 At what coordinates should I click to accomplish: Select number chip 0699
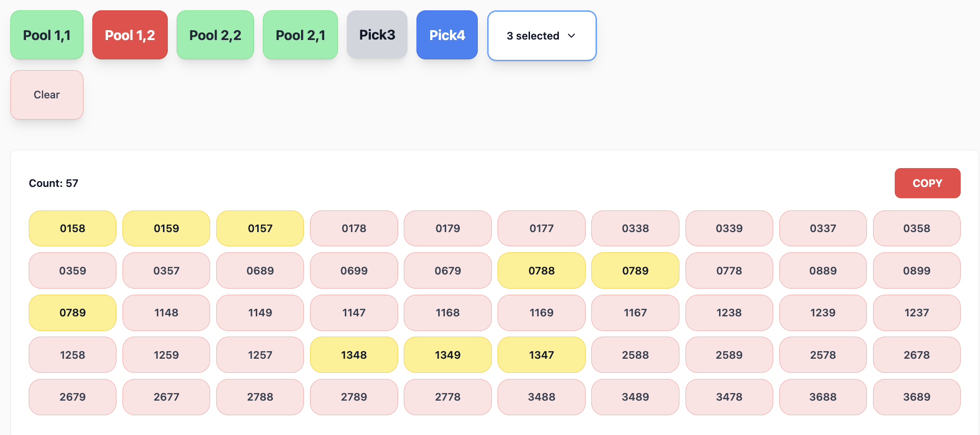[x=354, y=271]
